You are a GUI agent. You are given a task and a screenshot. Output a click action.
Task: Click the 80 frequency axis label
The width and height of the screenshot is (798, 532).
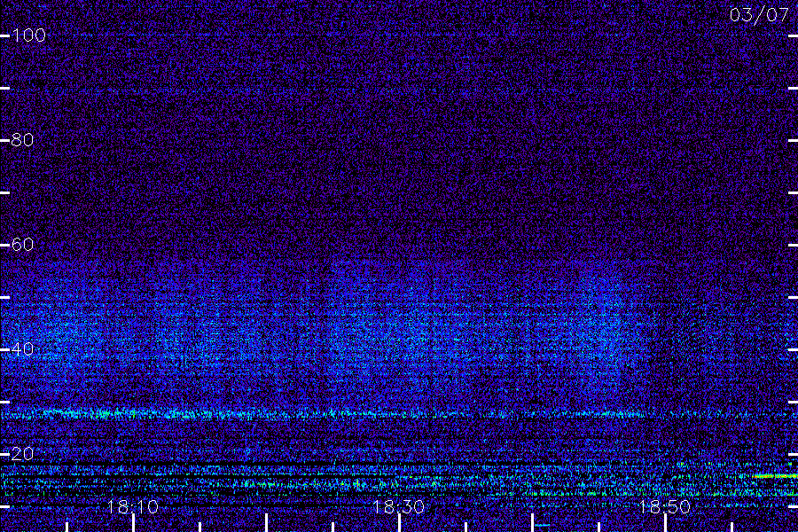22,139
